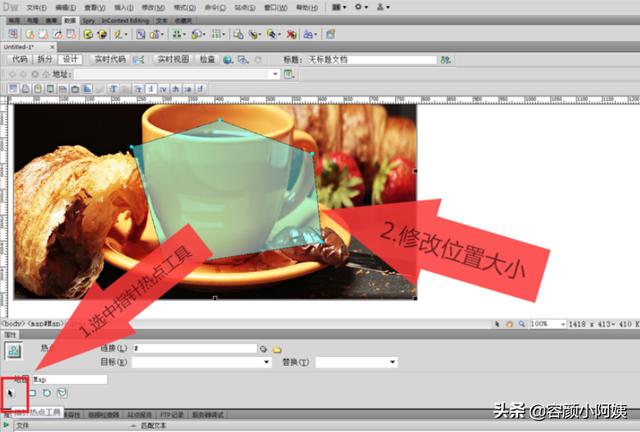This screenshot has width=640, height=432.
Task: Click the 实时视图 live view button
Action: 173,60
